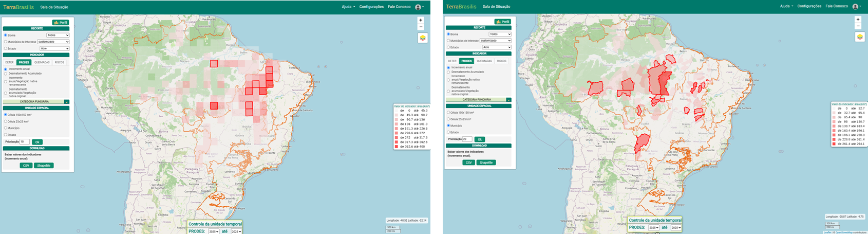Click Longitude/Latitude readout on left map
The height and width of the screenshot is (234, 868).
(x=407, y=220)
